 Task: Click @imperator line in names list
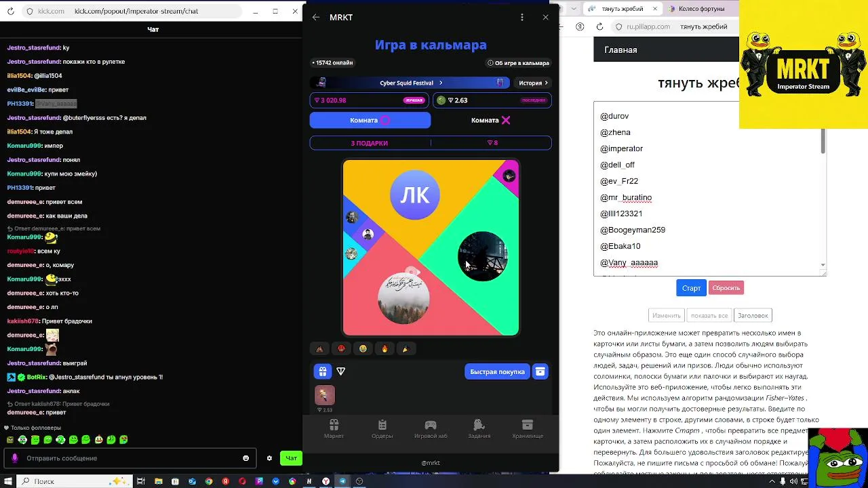click(x=621, y=148)
